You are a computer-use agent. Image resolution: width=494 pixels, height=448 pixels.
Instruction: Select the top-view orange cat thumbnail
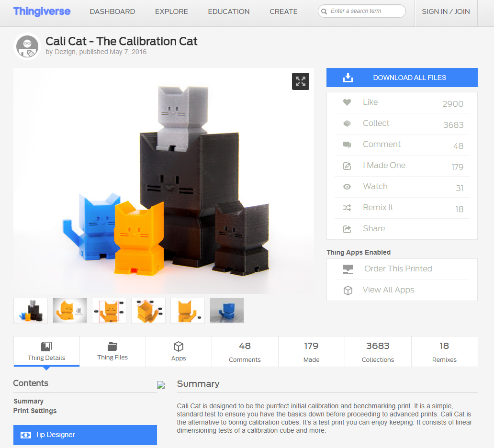(x=148, y=311)
